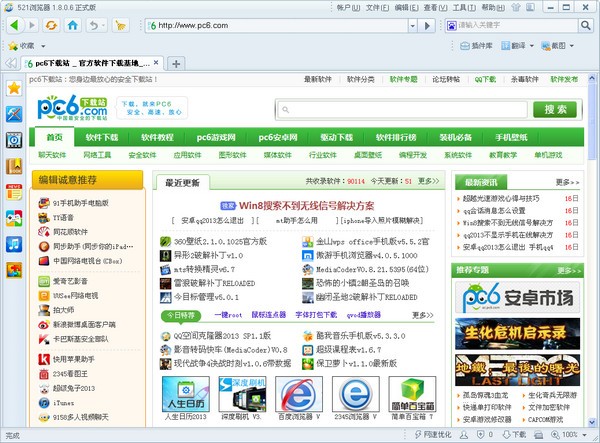Expand the undo button dropdown arrow
This screenshot has height=443, width=600.
(x=103, y=26)
